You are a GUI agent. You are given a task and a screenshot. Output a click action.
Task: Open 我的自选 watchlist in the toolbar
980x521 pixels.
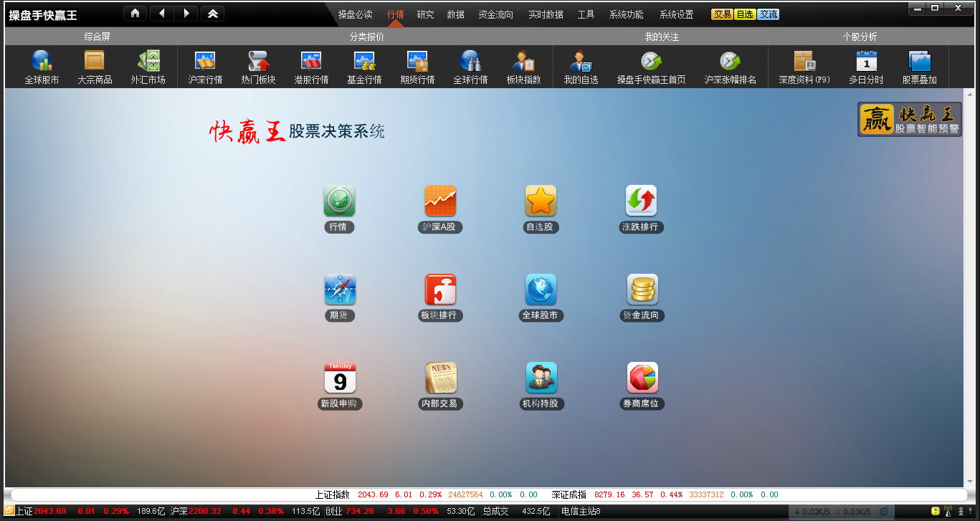point(581,67)
